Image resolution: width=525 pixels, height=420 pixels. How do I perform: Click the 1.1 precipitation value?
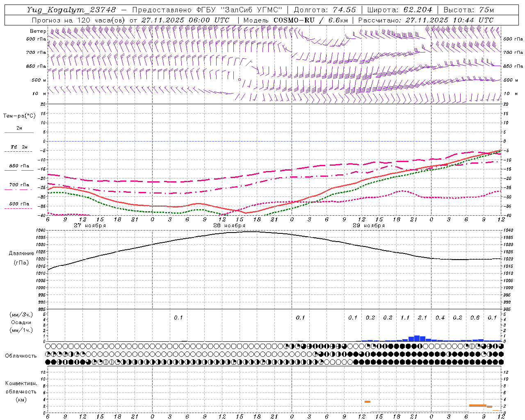pos(405,317)
